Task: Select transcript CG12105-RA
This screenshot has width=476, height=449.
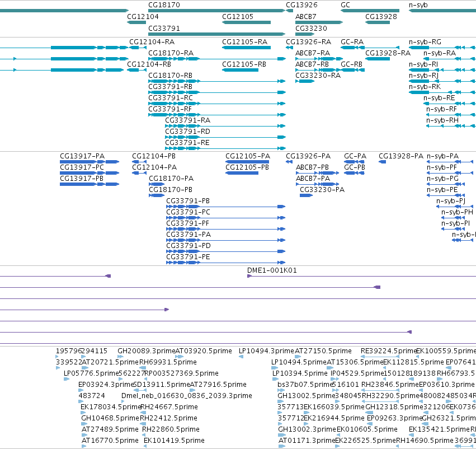Action: coord(246,48)
